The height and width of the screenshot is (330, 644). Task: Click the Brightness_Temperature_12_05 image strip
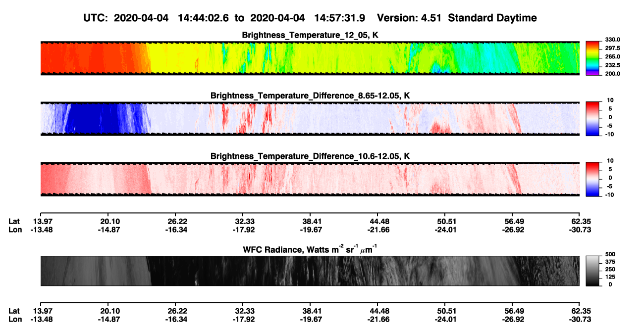coord(310,58)
